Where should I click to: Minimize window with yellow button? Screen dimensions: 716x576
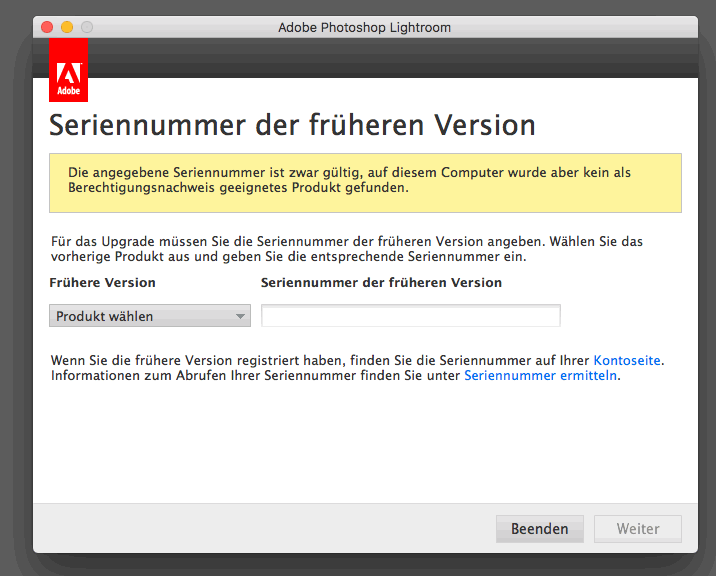[67, 27]
